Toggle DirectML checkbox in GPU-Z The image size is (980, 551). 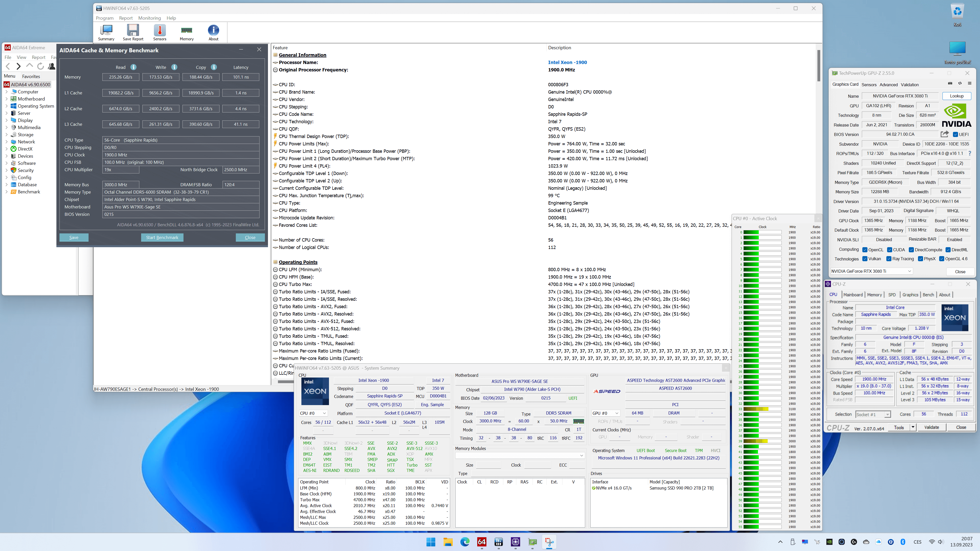click(x=948, y=250)
